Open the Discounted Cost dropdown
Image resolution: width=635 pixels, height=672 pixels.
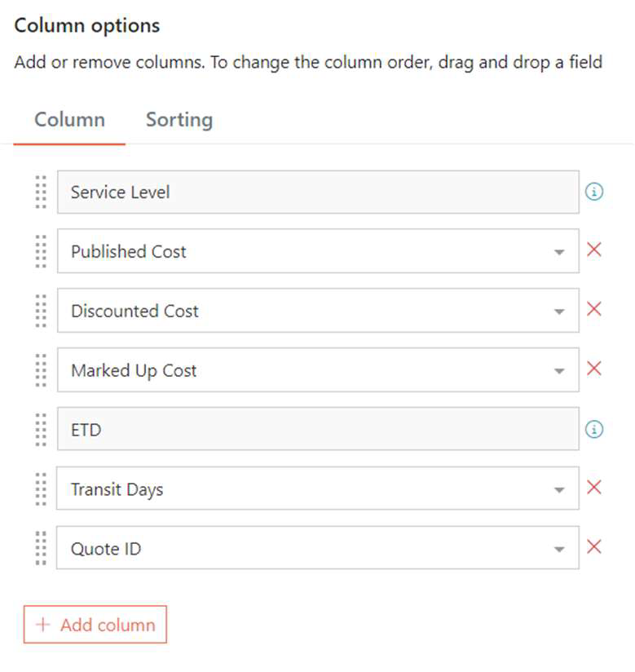click(558, 312)
